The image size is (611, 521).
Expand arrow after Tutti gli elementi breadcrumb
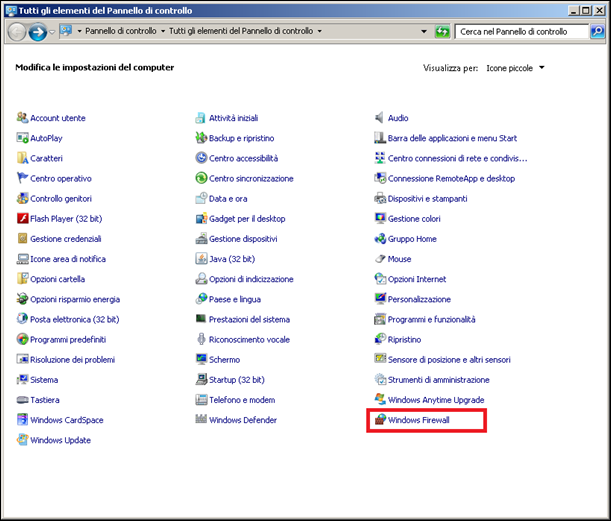pos(319,31)
